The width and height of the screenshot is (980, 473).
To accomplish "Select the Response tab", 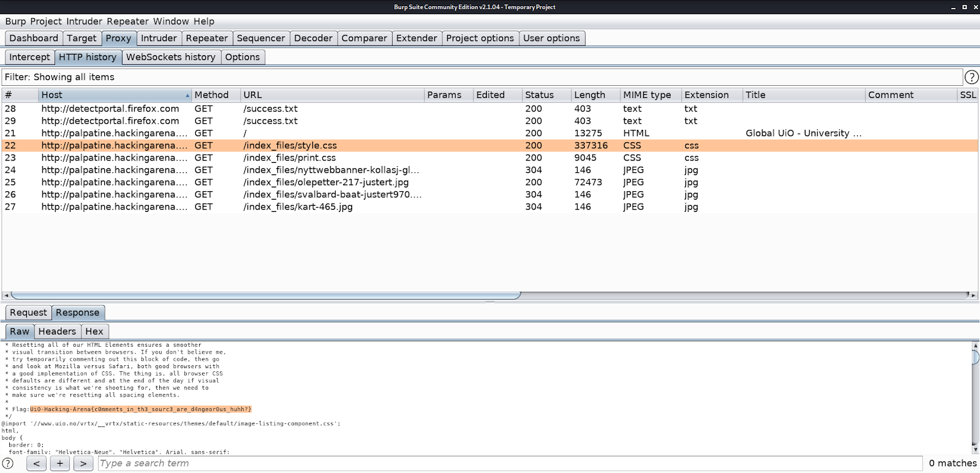I will coord(78,312).
